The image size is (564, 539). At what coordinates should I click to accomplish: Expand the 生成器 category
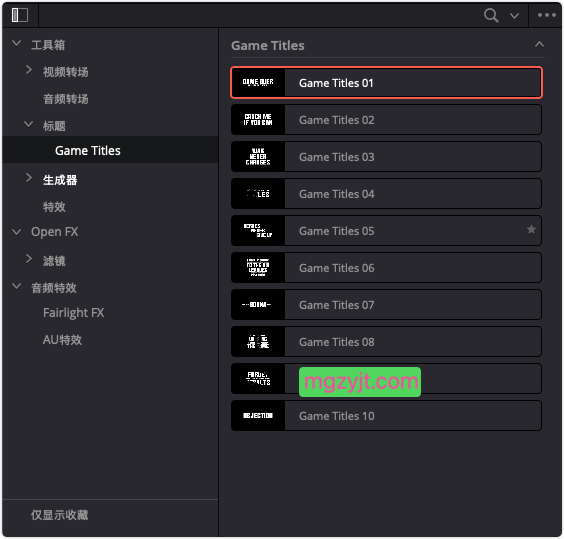(x=29, y=178)
